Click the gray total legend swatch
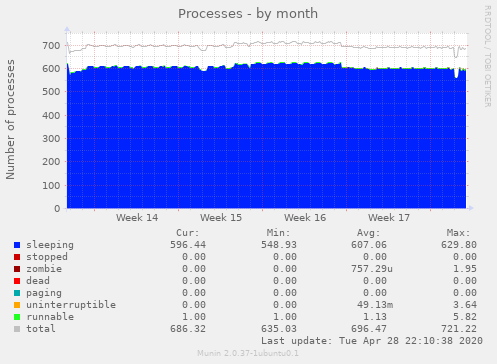Viewport: 497px width, 364px height. click(17, 329)
